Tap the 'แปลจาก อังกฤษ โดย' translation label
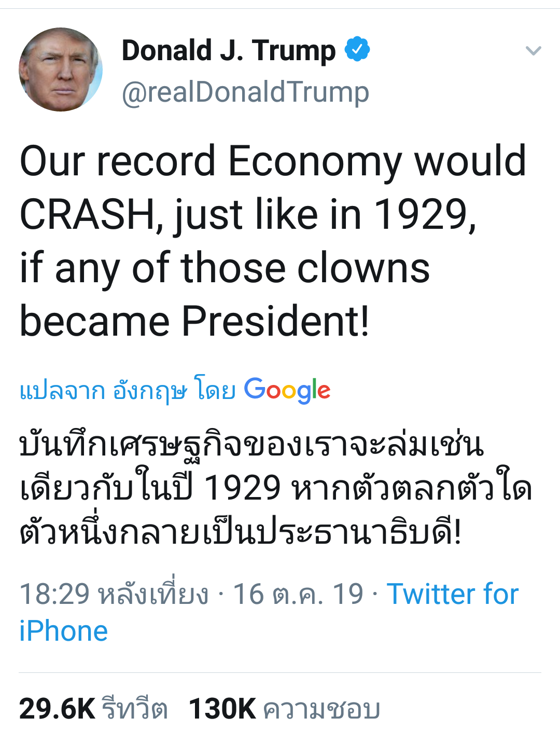 127,390
